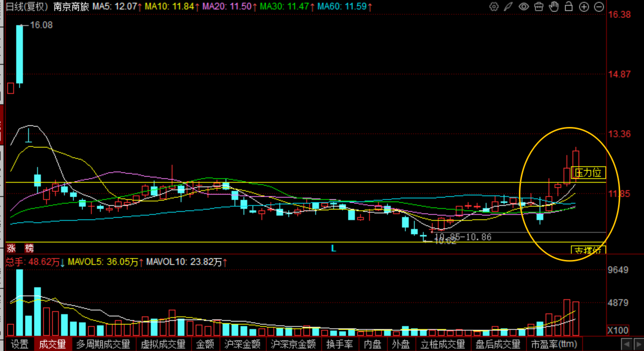
Task: Click the 总手: 48.62万 volume label
Action: click(x=34, y=262)
